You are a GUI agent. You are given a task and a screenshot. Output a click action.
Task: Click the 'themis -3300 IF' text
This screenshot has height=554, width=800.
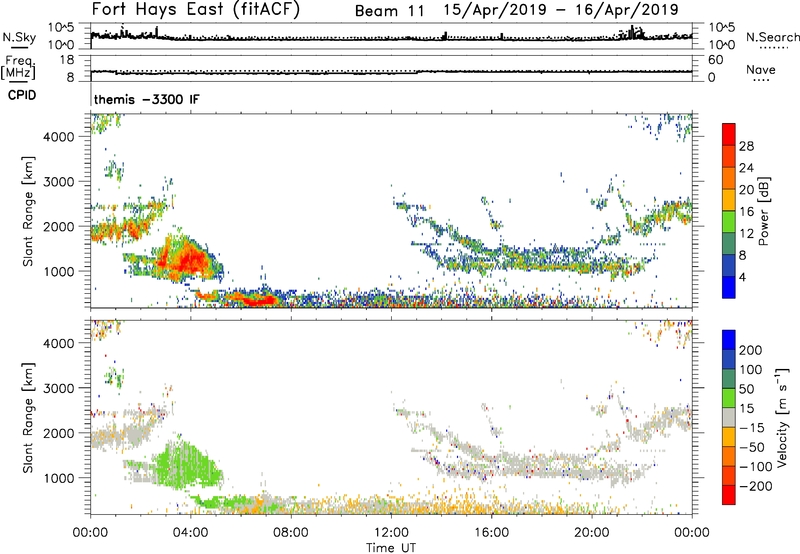click(146, 99)
